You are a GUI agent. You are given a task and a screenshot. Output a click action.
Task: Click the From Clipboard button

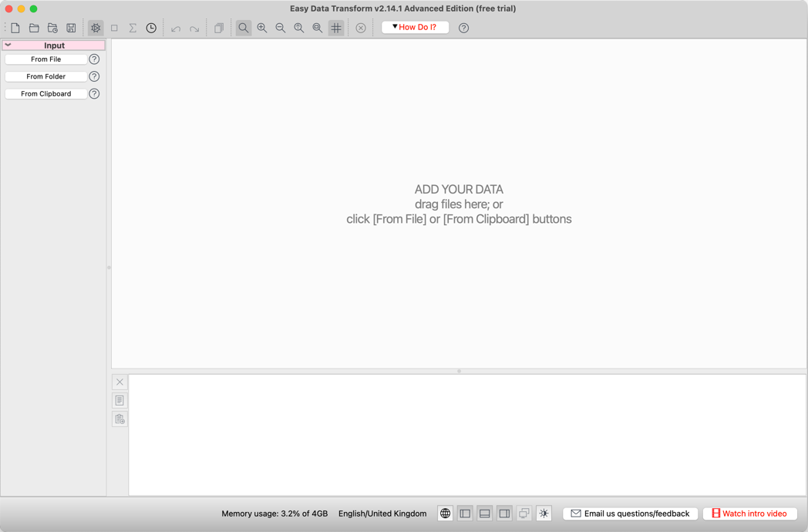(45, 94)
